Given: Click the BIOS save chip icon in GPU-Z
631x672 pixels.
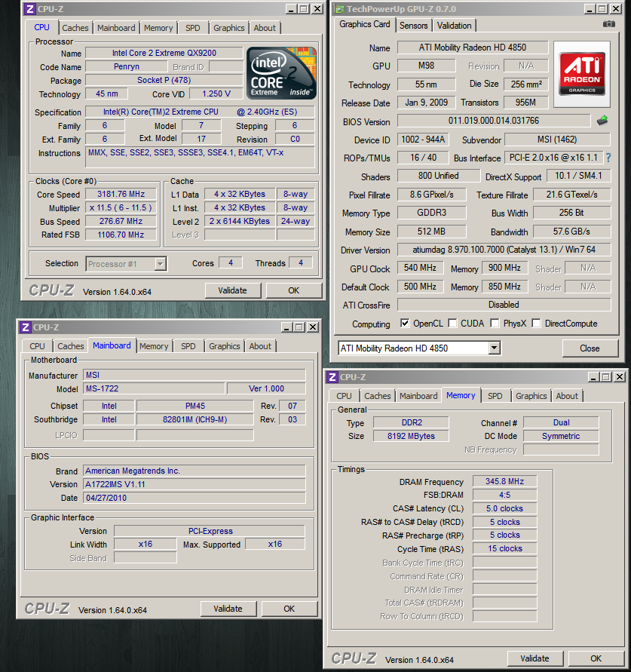Looking at the screenshot, I should (x=602, y=121).
